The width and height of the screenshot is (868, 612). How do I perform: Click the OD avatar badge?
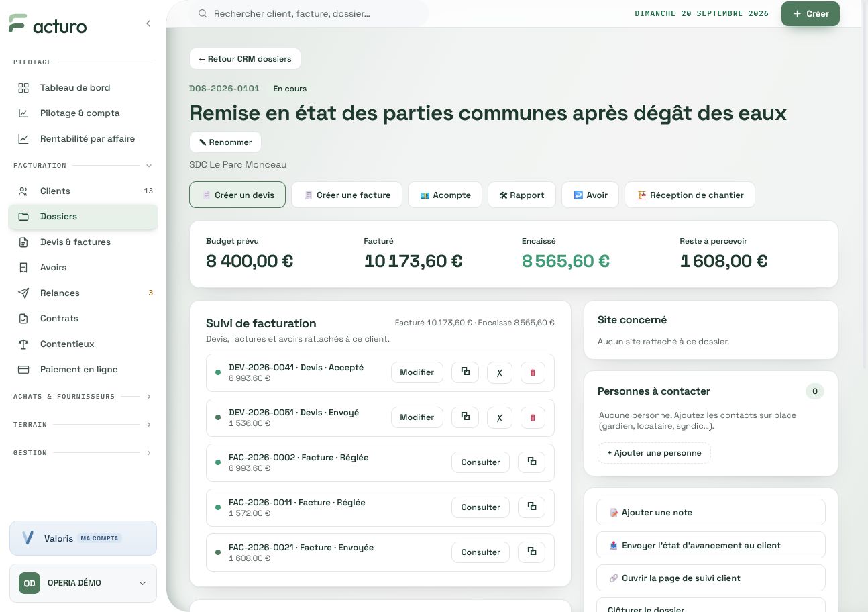click(x=30, y=583)
